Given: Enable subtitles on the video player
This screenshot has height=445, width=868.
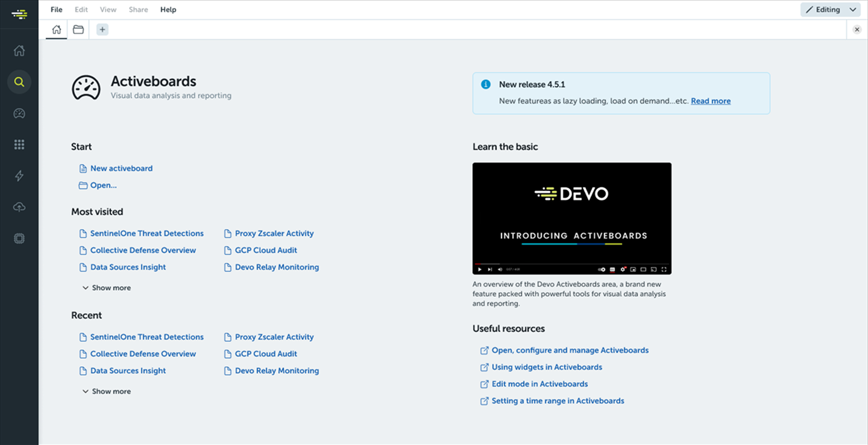Looking at the screenshot, I should coord(612,270).
